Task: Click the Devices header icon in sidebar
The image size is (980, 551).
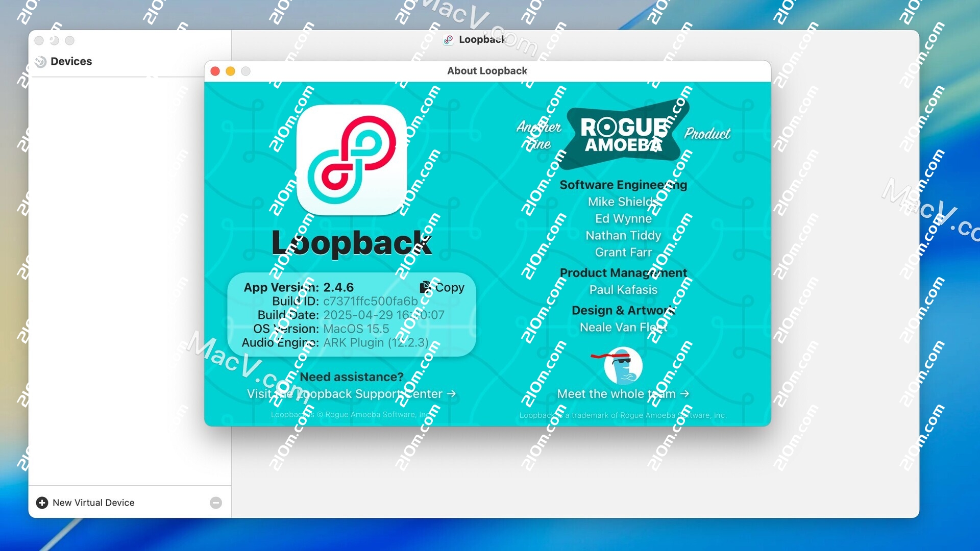Action: 41,62
